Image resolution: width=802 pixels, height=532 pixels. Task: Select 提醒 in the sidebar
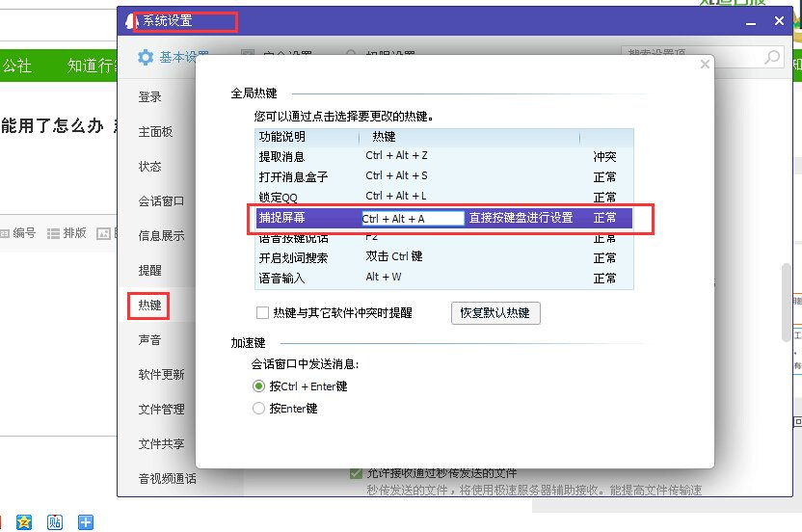coord(149,271)
